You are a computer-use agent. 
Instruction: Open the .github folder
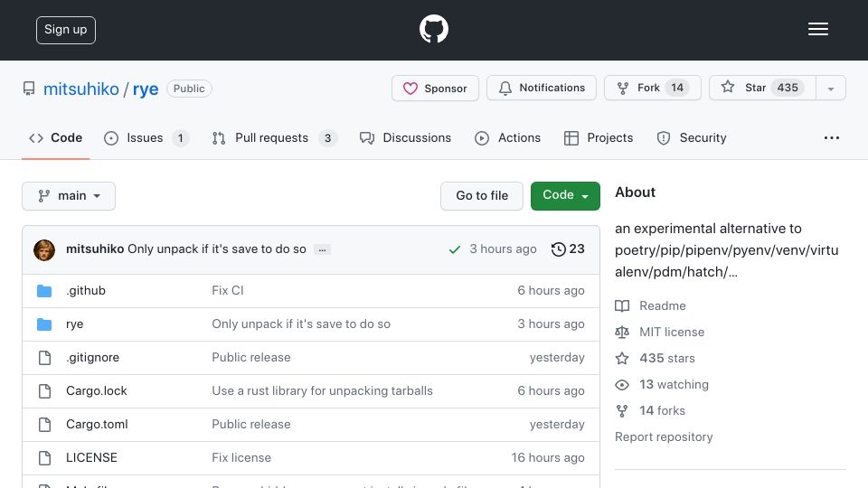point(86,290)
